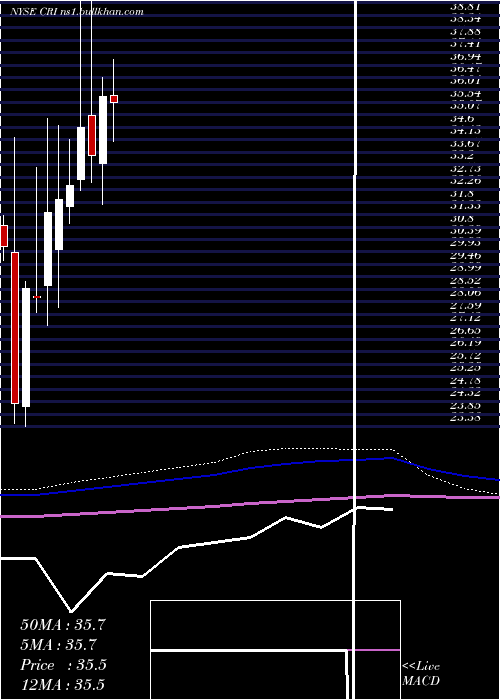Click the 36.94 price axis label
The width and height of the screenshot is (500, 700).
tap(465, 56)
